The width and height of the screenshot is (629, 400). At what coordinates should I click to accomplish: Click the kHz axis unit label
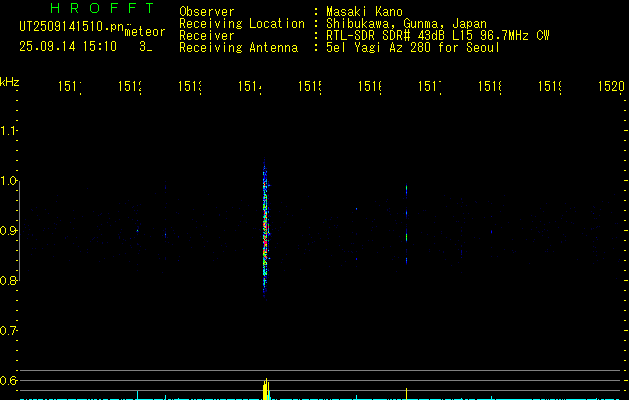[x=9, y=82]
